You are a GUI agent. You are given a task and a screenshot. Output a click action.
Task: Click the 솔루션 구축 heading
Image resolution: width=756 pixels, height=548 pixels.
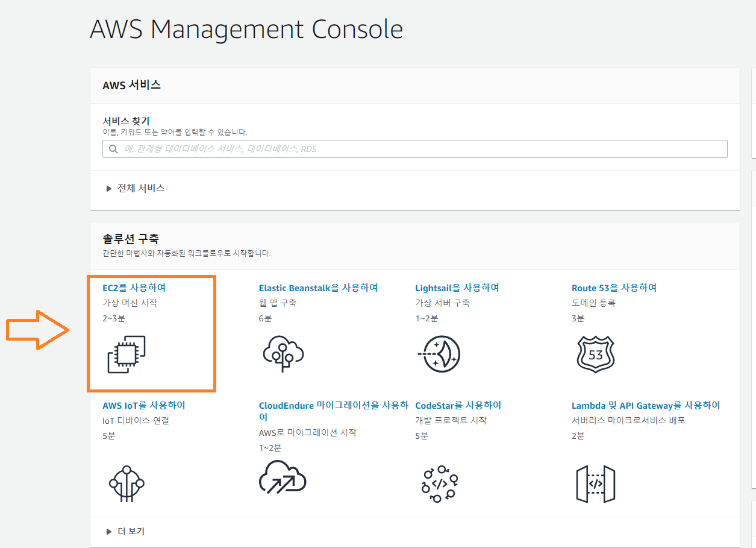tap(131, 239)
